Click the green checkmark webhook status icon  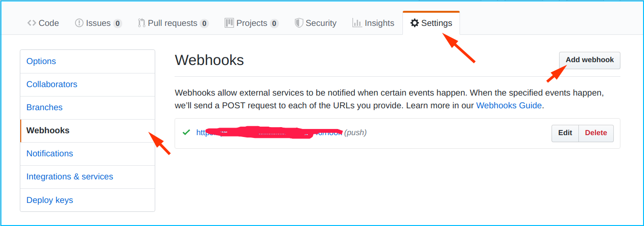coord(186,132)
